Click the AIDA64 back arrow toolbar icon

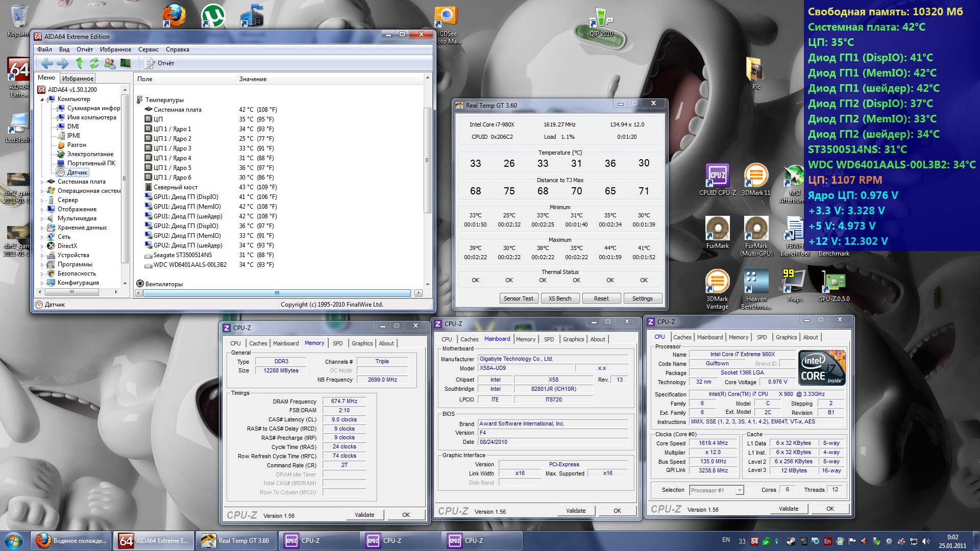pyautogui.click(x=47, y=63)
